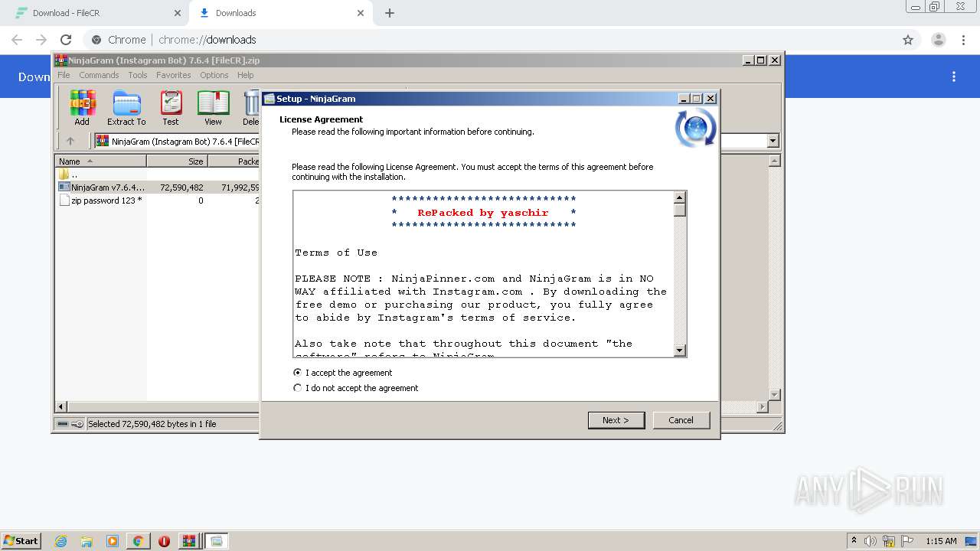Click Chrome's forward navigation arrow

(41, 40)
